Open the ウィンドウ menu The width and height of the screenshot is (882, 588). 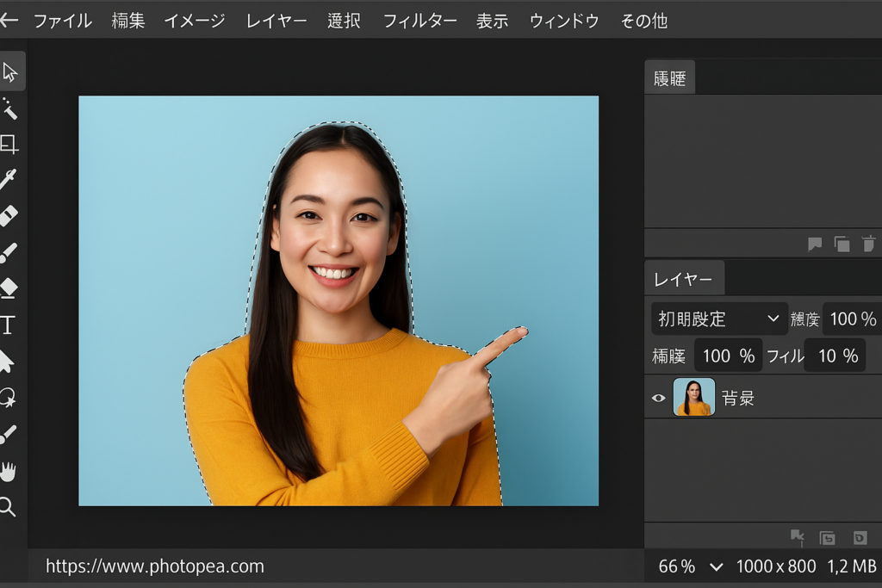point(564,21)
